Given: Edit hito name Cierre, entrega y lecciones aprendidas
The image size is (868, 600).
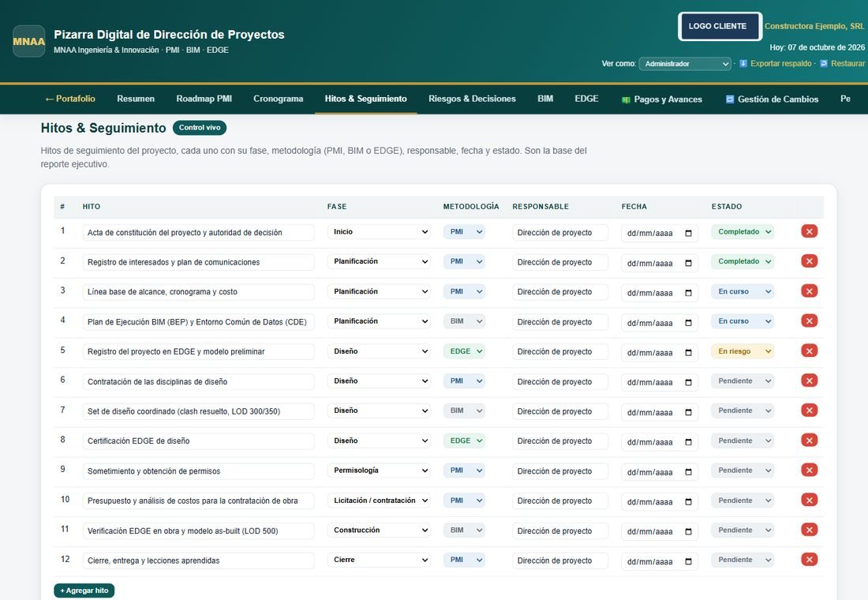Looking at the screenshot, I should click(x=198, y=561).
